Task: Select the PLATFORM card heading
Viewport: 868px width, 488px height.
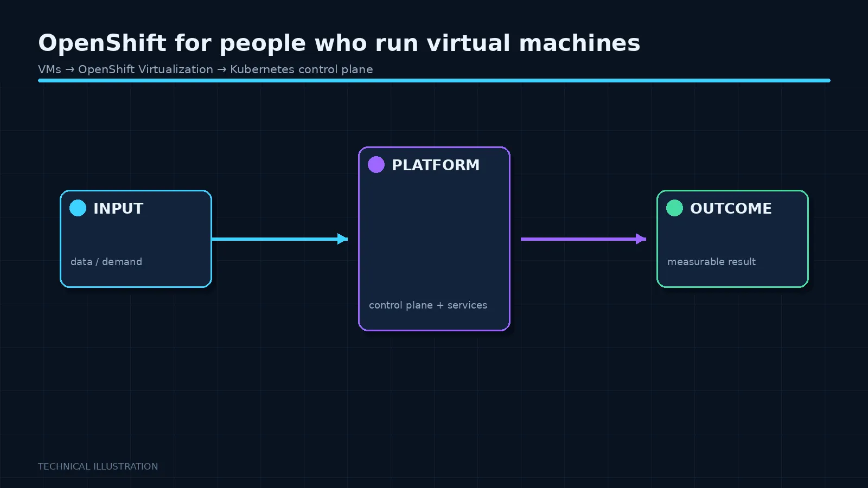Action: (436, 165)
